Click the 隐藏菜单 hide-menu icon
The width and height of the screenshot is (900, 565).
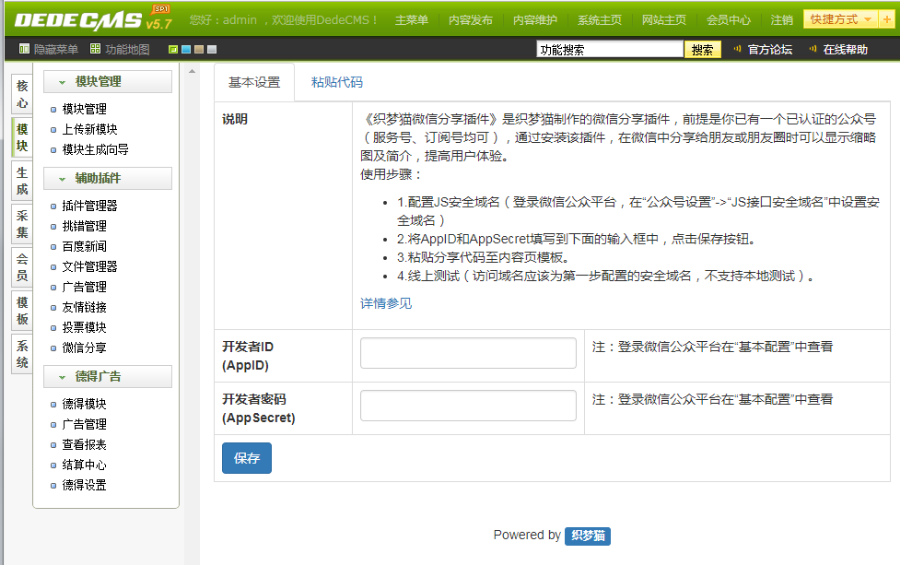pyautogui.click(x=24, y=49)
